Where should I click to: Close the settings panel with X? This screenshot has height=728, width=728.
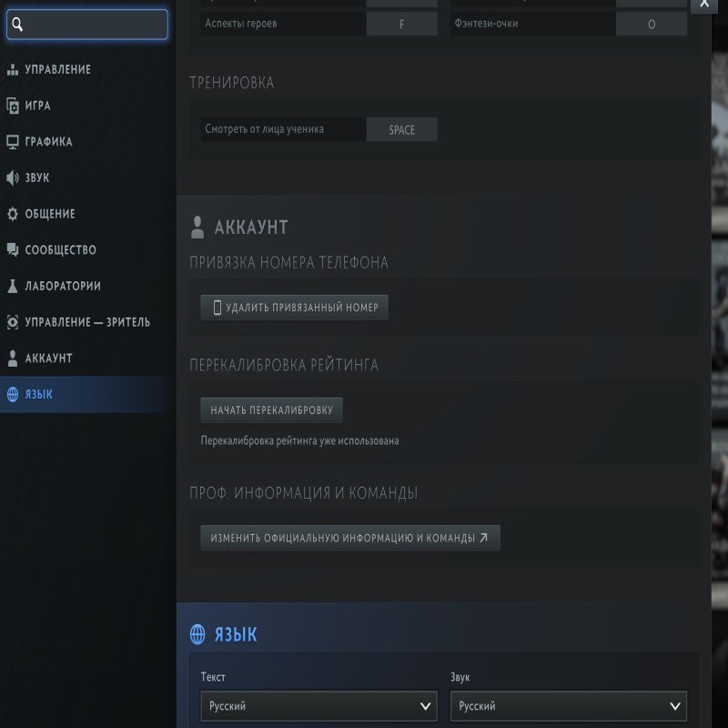pyautogui.click(x=703, y=5)
